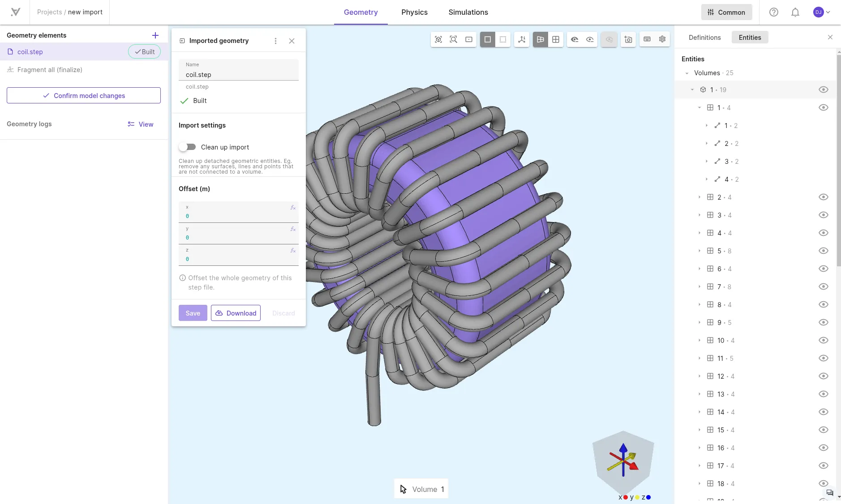Add a new geometry element with plus icon

click(x=155, y=35)
